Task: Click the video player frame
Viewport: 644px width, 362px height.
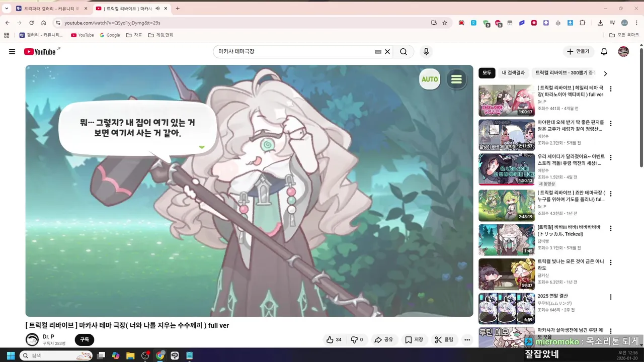Action: click(249, 191)
